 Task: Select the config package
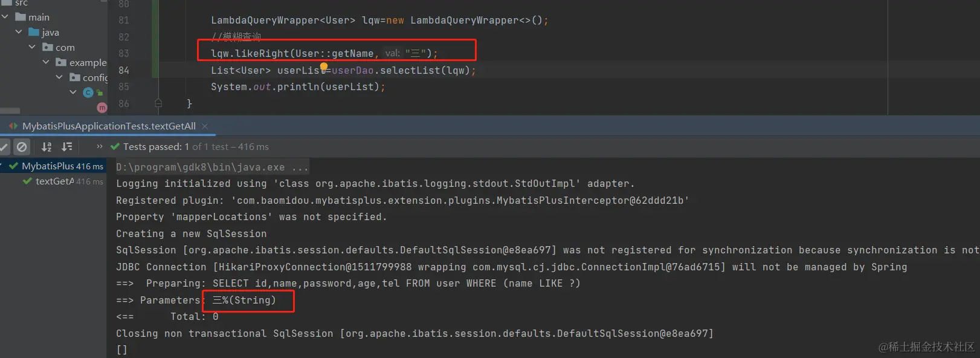tap(88, 77)
